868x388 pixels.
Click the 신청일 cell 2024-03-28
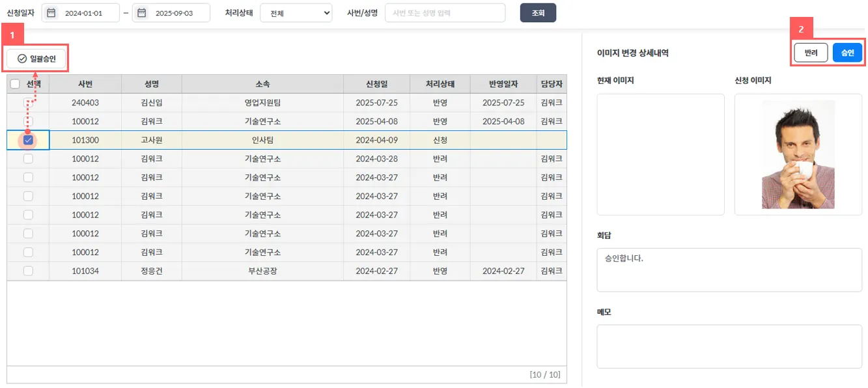pyautogui.click(x=376, y=159)
